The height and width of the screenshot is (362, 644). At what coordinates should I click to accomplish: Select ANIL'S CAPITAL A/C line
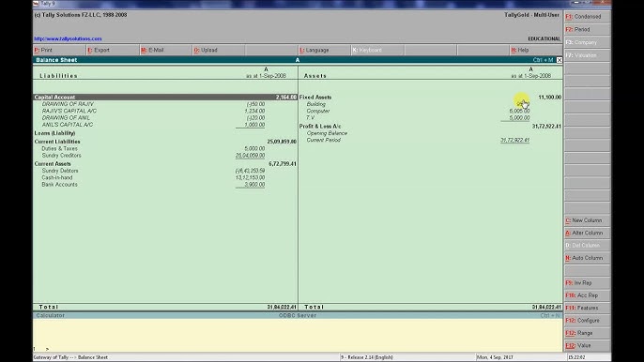153,125
